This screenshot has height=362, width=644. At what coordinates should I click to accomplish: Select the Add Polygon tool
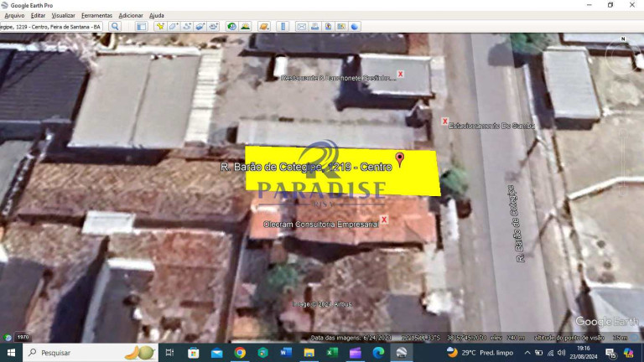coord(174,27)
